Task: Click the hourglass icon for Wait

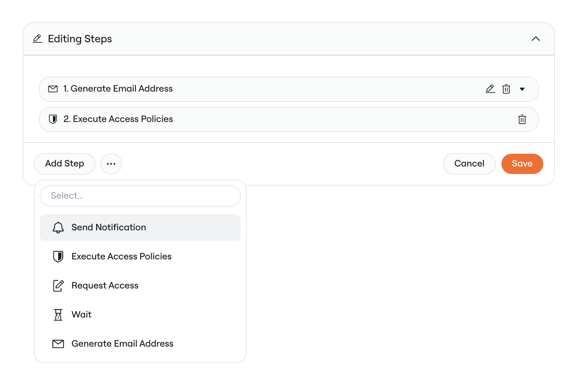Action: 58,315
